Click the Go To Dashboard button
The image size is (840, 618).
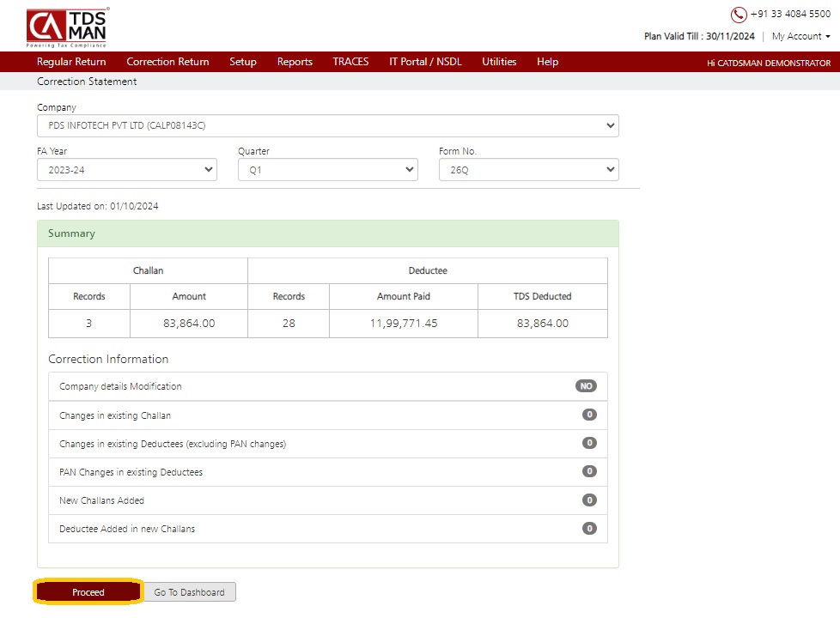(x=190, y=592)
